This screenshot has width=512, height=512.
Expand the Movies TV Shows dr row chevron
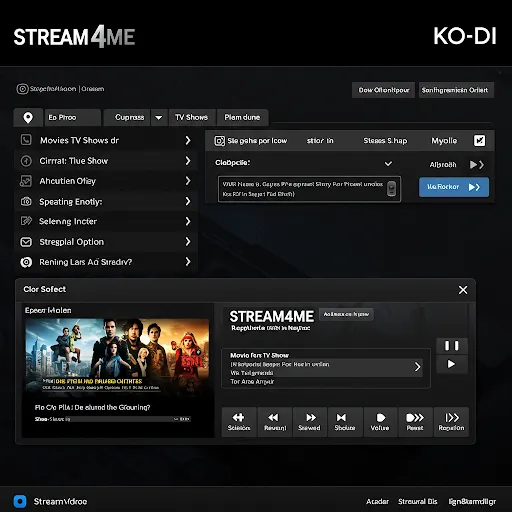click(x=188, y=140)
